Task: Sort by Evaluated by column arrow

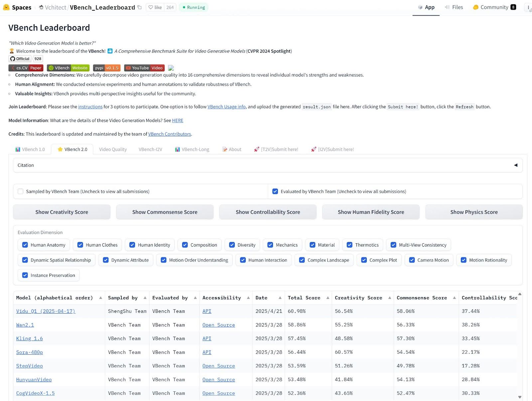Action: 195,298
